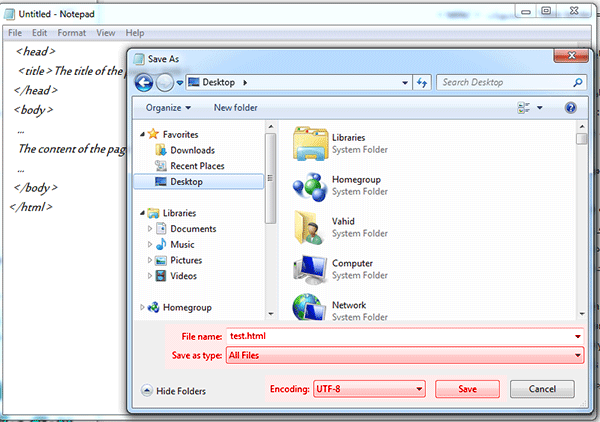
Task: Click the Save button
Action: click(x=467, y=389)
